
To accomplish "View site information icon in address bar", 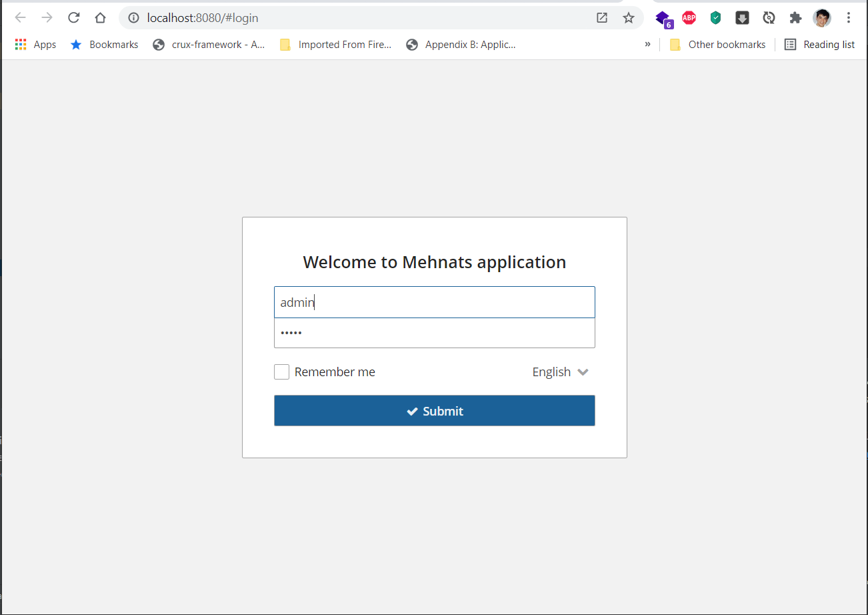I will [x=134, y=18].
